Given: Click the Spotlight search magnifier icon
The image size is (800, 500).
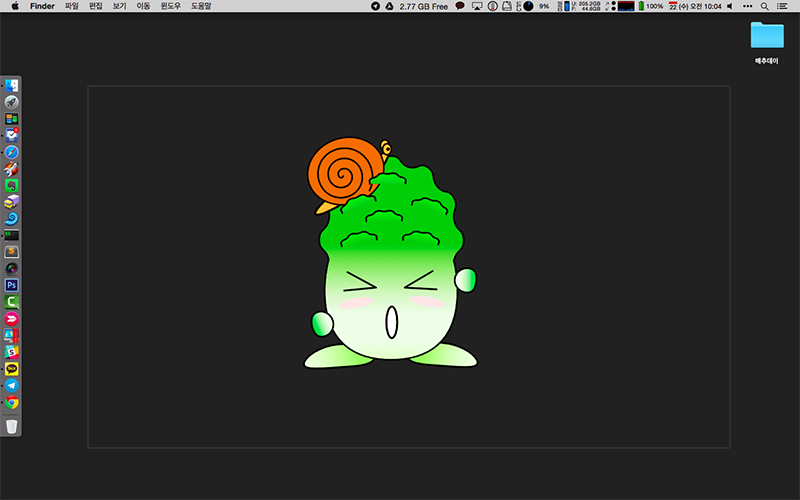Looking at the screenshot, I should click(x=765, y=6).
